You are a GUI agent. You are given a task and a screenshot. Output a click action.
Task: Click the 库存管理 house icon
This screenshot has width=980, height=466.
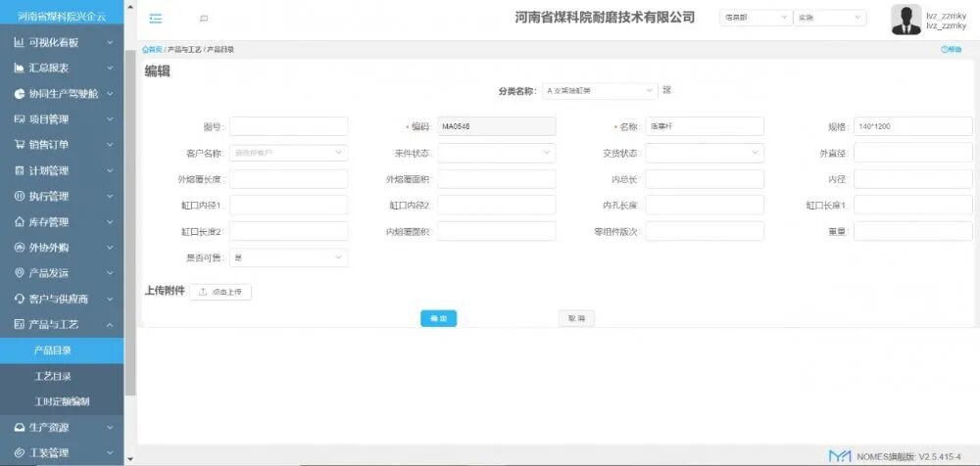(x=19, y=222)
